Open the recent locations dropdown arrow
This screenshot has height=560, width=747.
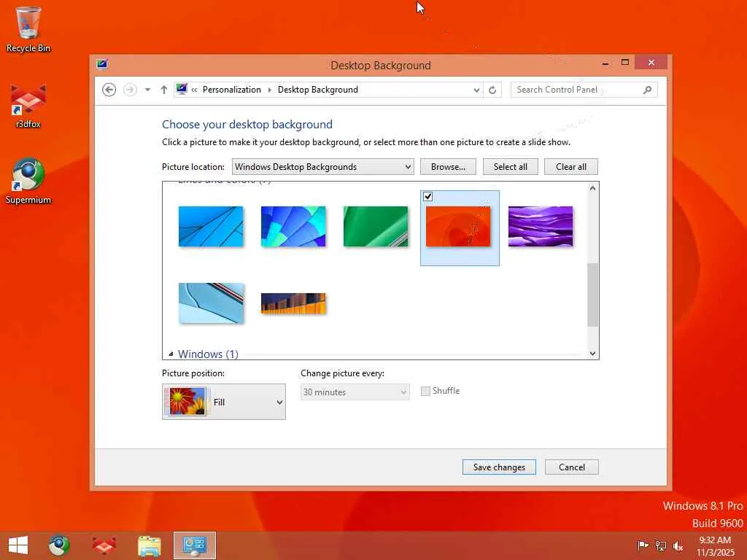click(147, 90)
